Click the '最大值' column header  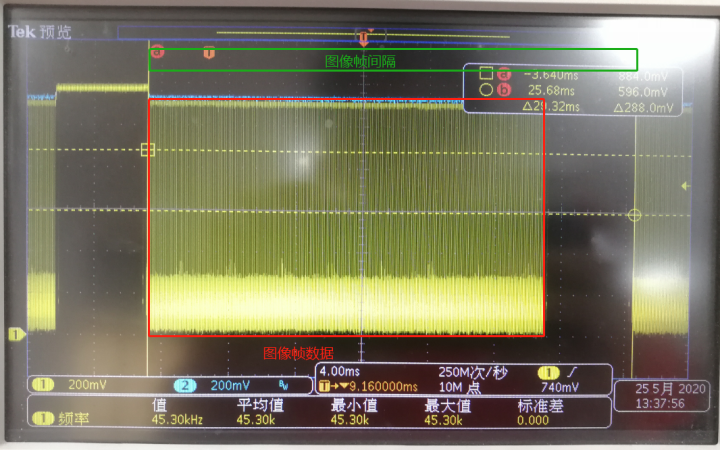point(448,405)
